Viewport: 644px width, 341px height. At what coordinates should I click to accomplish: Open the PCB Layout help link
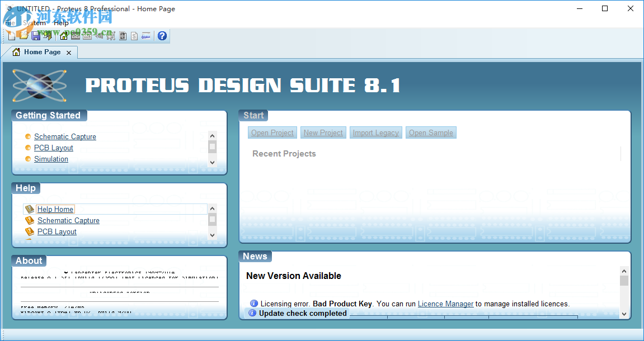(57, 231)
